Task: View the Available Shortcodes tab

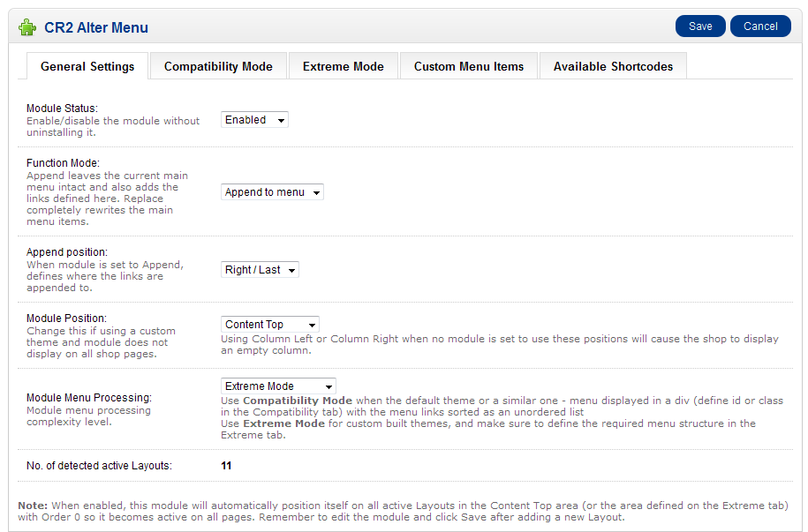Action: click(x=613, y=66)
